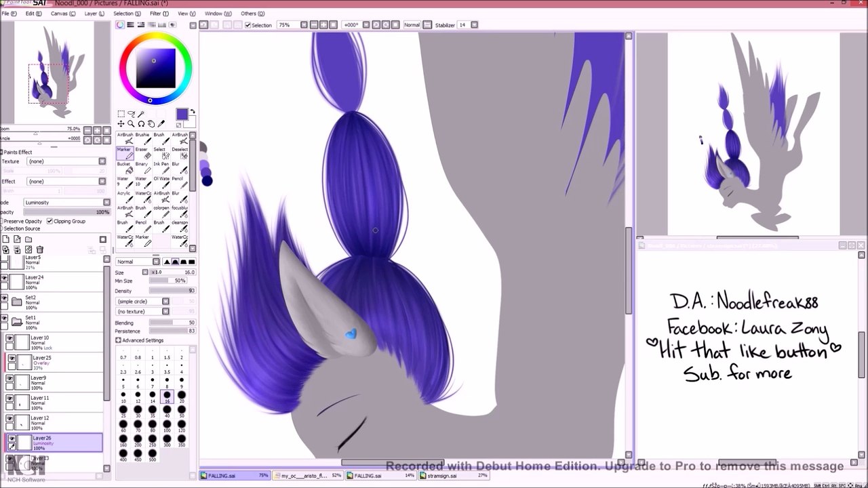Open the Filter menu
Viewport: 868px width, 488px height.
(158, 14)
